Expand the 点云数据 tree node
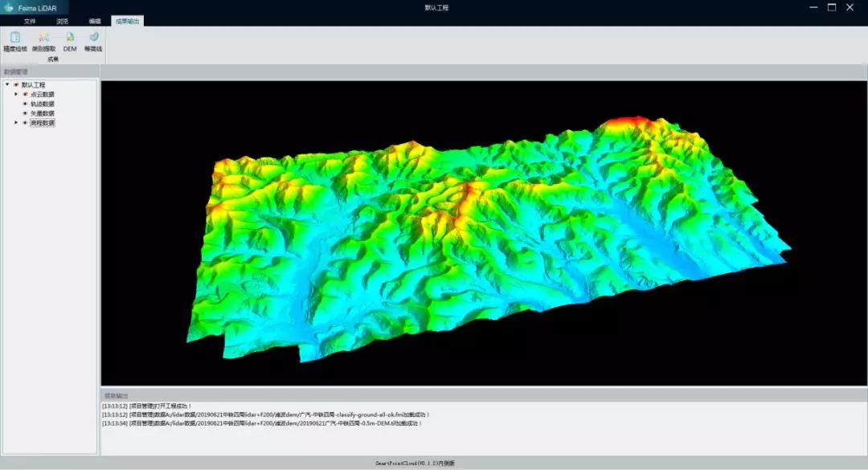This screenshot has width=868, height=470. 15,94
